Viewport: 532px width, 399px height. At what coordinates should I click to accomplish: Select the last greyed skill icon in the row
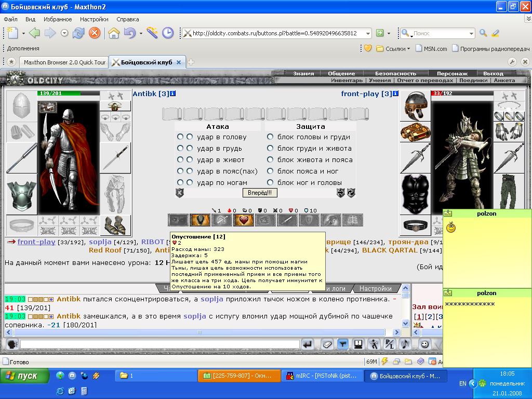point(353,220)
